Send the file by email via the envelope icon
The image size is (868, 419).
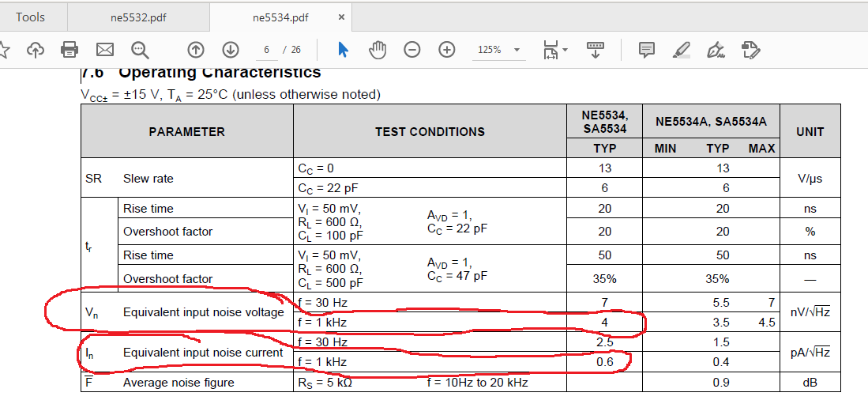[x=104, y=50]
